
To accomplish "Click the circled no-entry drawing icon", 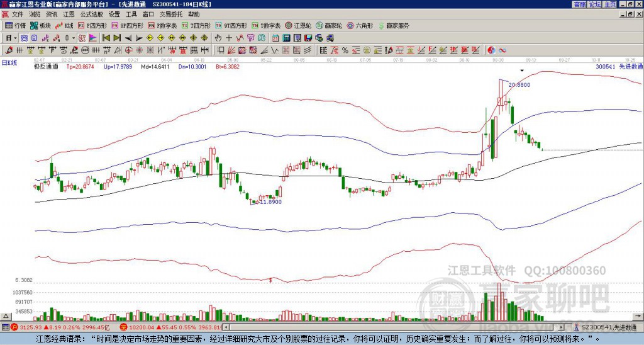I will 84,50.
